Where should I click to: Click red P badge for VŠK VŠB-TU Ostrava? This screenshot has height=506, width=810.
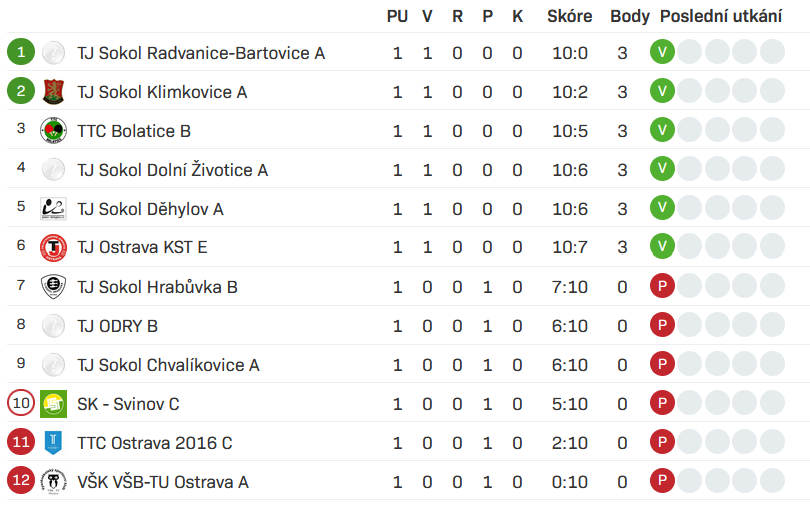pyautogui.click(x=662, y=481)
